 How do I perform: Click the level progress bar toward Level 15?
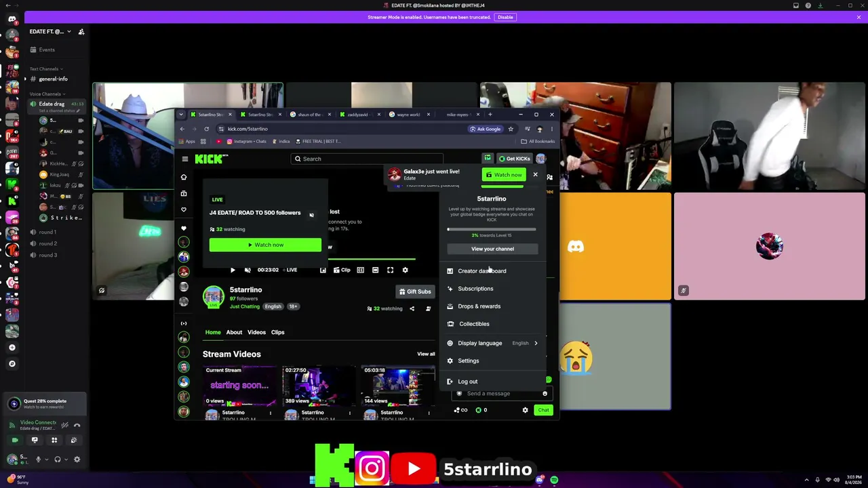point(492,229)
